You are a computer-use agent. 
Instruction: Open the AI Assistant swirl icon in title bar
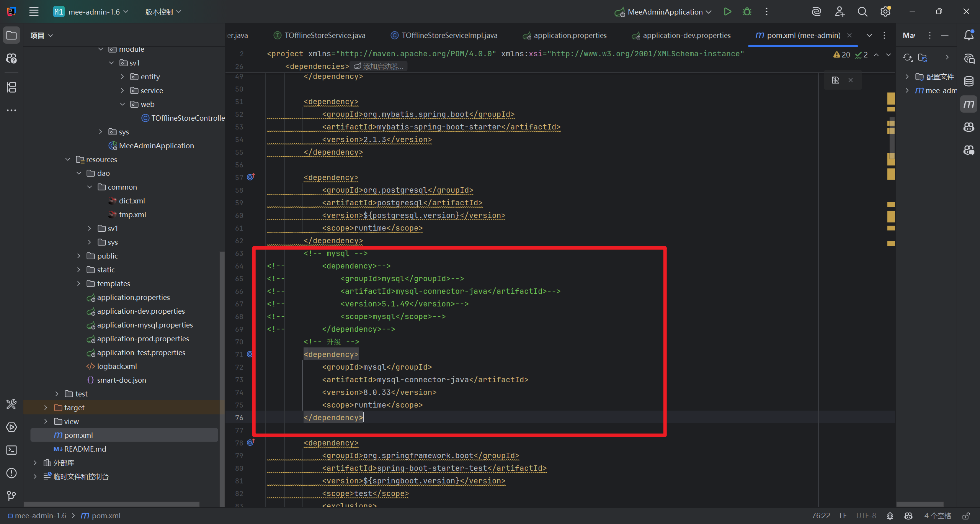816,12
